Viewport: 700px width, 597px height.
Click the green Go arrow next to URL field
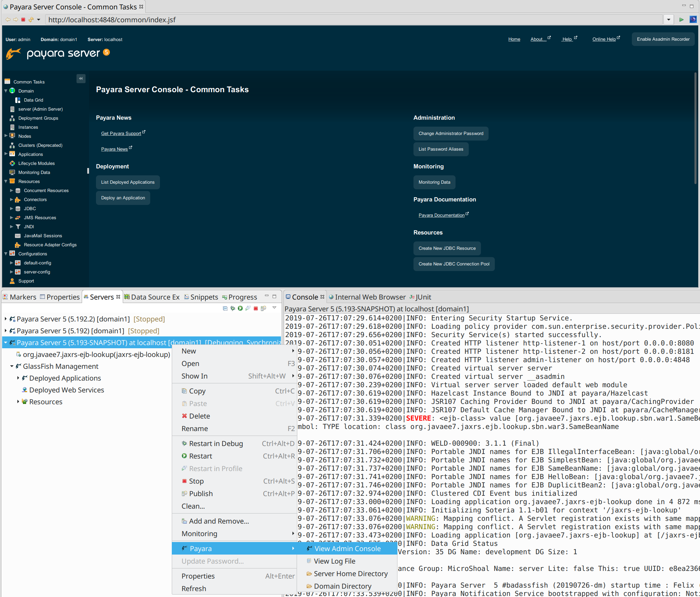(x=681, y=19)
